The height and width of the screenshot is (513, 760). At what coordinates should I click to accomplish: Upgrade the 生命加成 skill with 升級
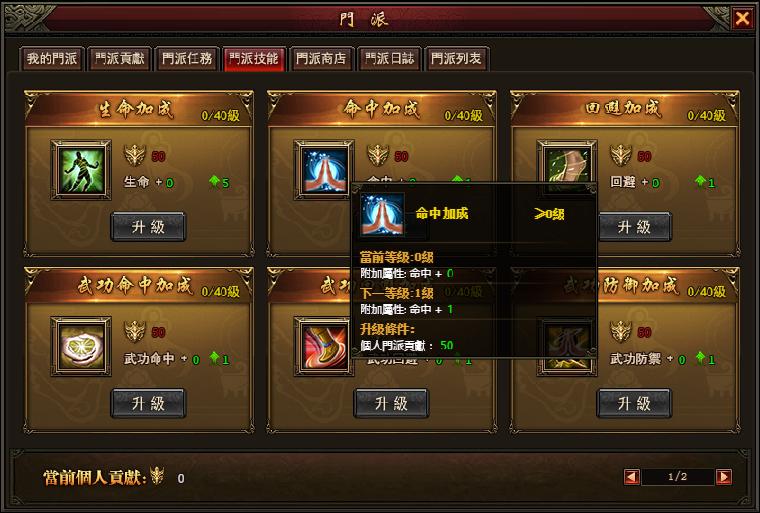coord(148,226)
